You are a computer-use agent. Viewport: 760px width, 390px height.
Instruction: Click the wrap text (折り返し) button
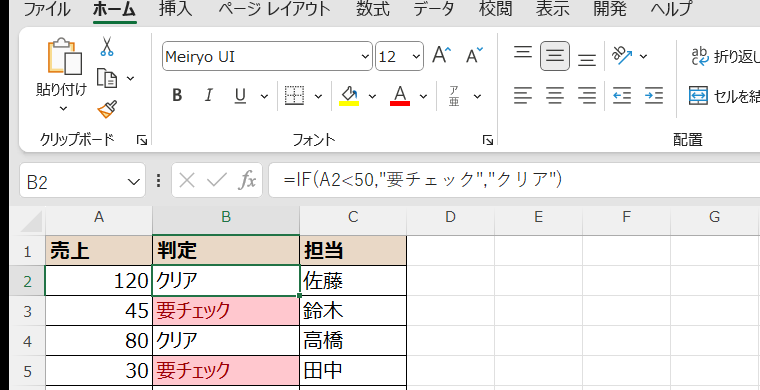coord(725,57)
